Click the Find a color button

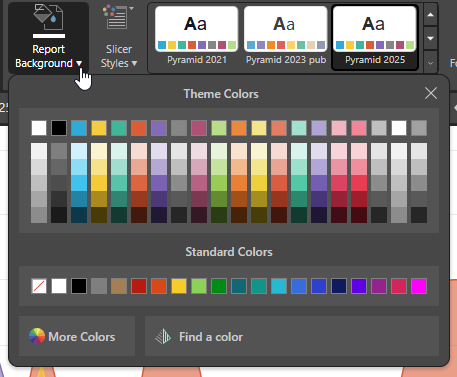click(x=292, y=336)
